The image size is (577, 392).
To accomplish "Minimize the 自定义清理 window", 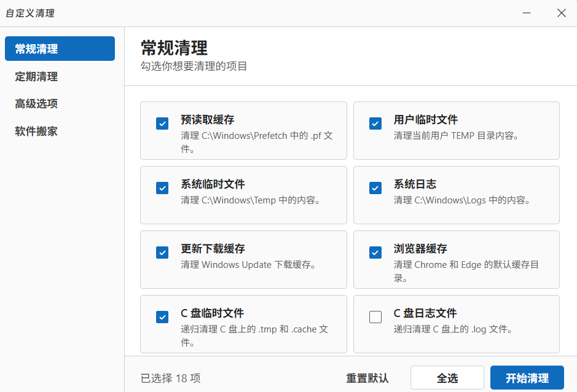I will pos(527,13).
